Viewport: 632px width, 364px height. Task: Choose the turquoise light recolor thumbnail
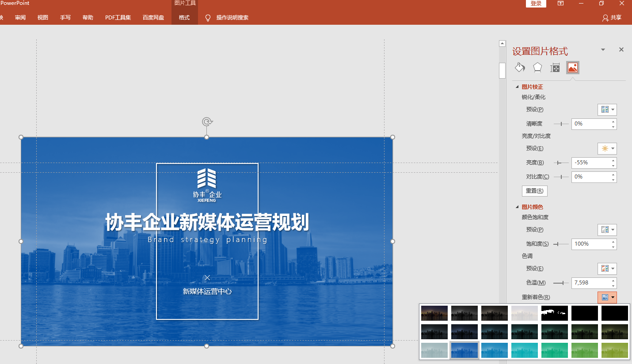[525, 350]
